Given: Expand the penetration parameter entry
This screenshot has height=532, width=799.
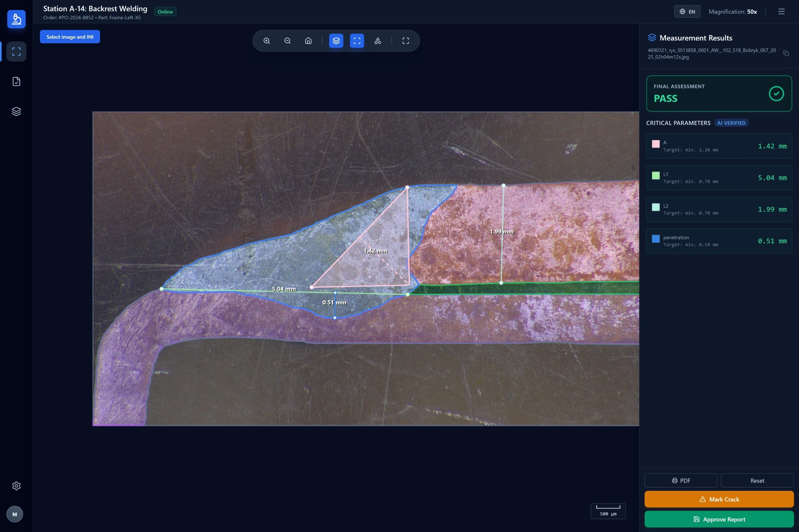Looking at the screenshot, I should click(719, 241).
